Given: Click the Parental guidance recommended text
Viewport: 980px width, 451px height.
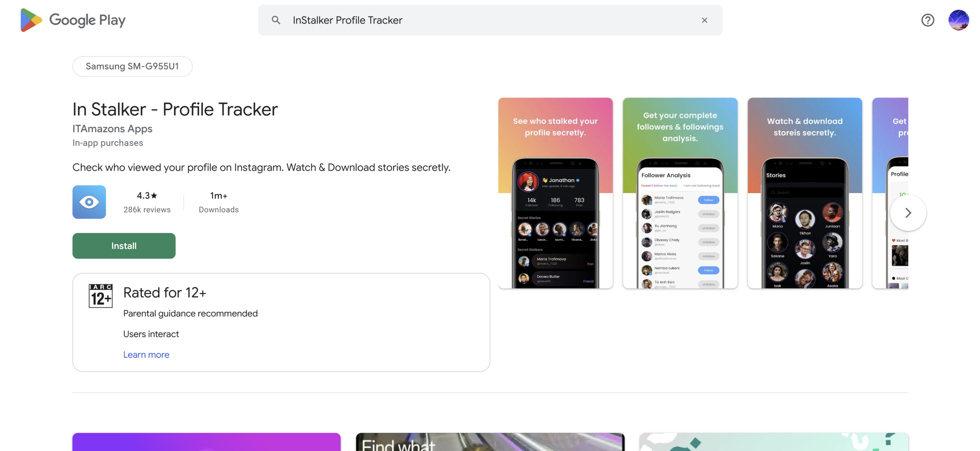Looking at the screenshot, I should point(190,313).
